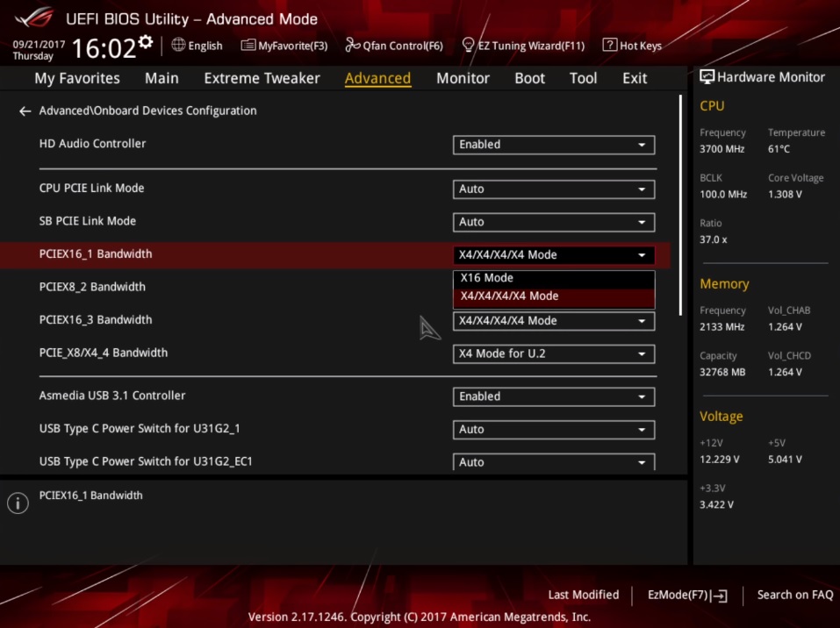The height and width of the screenshot is (628, 840).
Task: Open the SB PCIE Link Mode dropdown
Action: pos(553,222)
